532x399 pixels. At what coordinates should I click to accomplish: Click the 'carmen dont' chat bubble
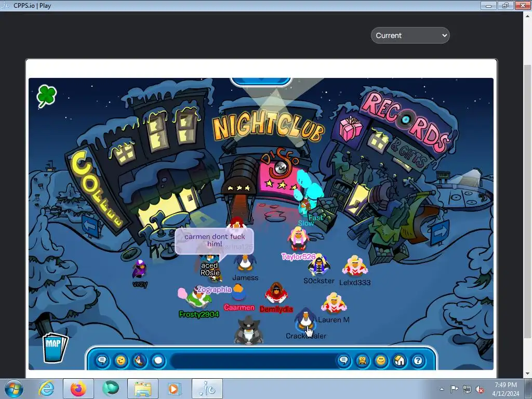click(x=215, y=241)
